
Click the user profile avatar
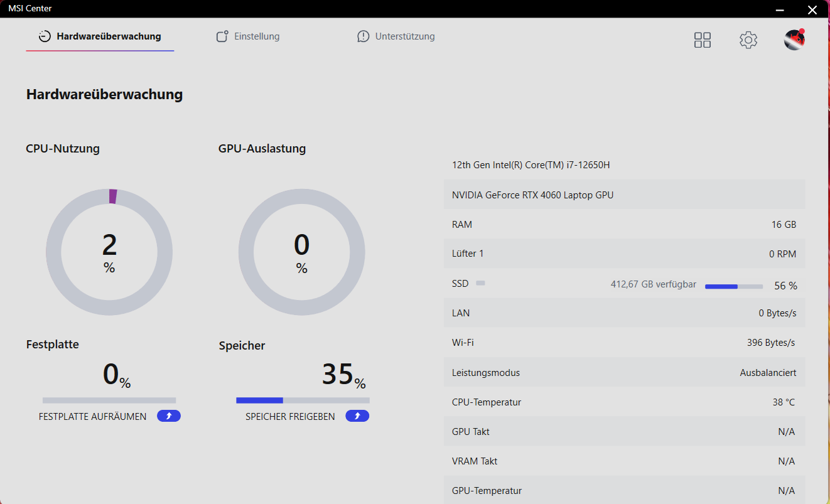click(794, 40)
